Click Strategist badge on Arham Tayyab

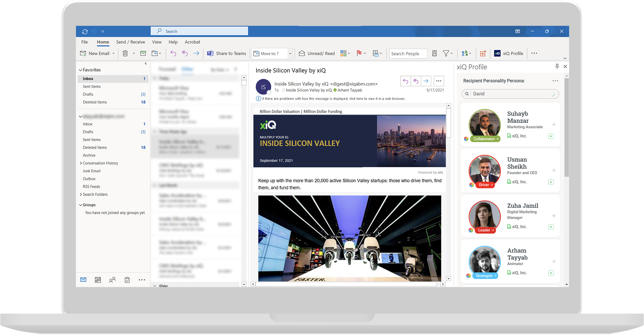pyautogui.click(x=486, y=276)
